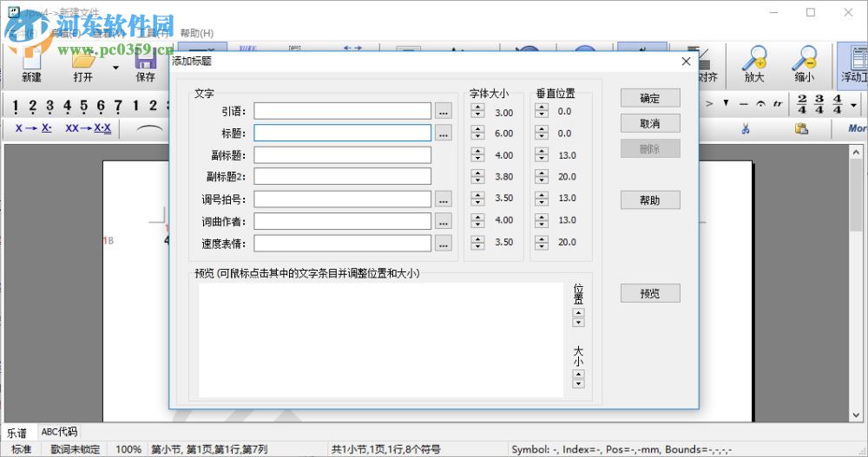Insert low-octave note 1 with dot below
The image size is (868, 457).
[16, 106]
